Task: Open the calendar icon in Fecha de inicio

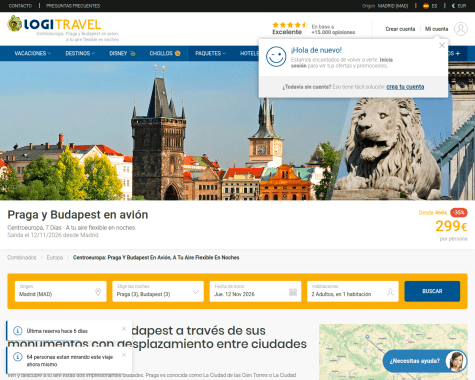Action: pos(293,292)
